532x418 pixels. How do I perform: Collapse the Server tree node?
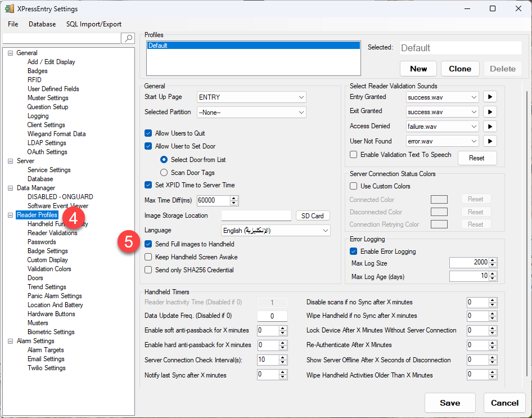[x=11, y=161]
